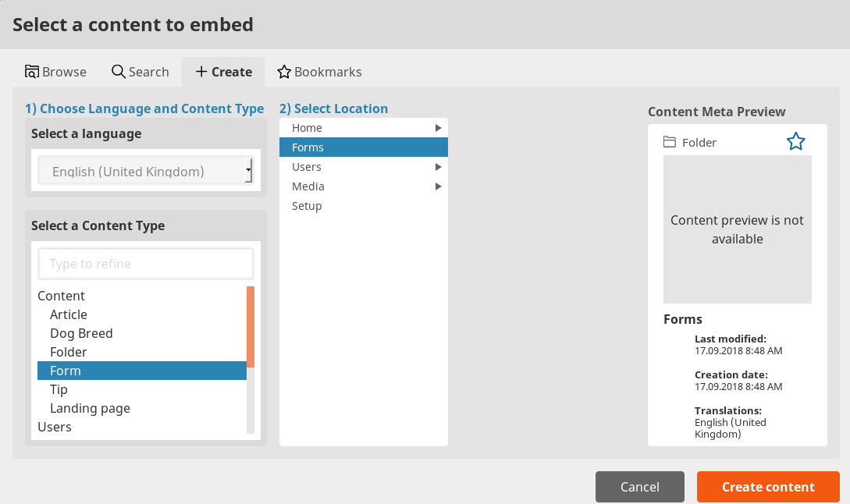
Task: Click the magnifier icon on Search tab
Action: pos(117,71)
